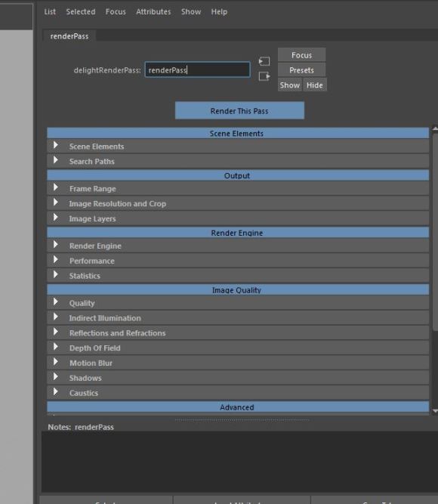The image size is (438, 504).
Task: Click the Show button
Action: pos(290,85)
